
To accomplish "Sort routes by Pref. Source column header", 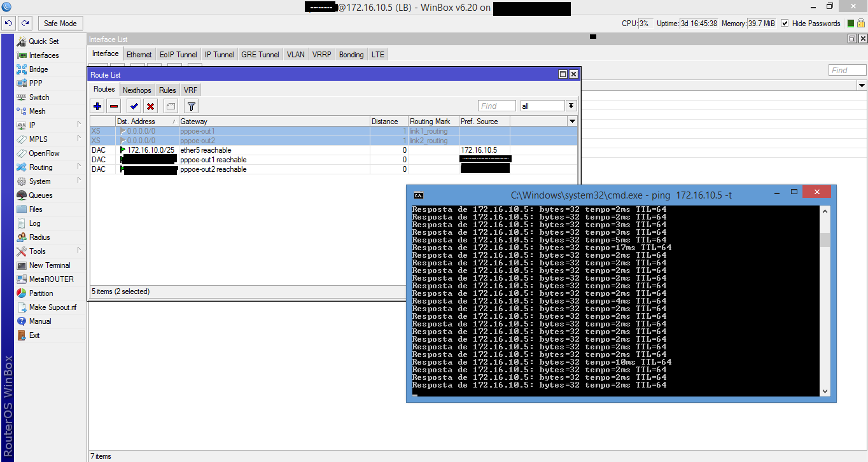I will (x=484, y=121).
